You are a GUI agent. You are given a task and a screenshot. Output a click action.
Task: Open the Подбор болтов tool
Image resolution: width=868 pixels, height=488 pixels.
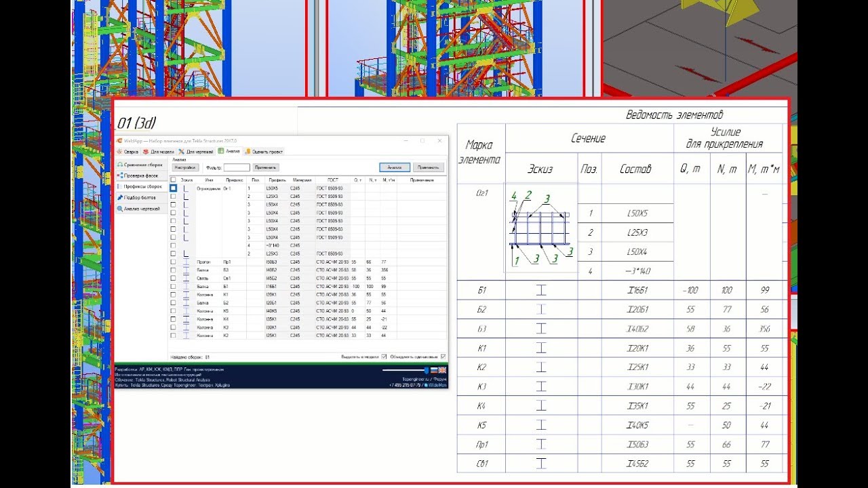(x=140, y=198)
